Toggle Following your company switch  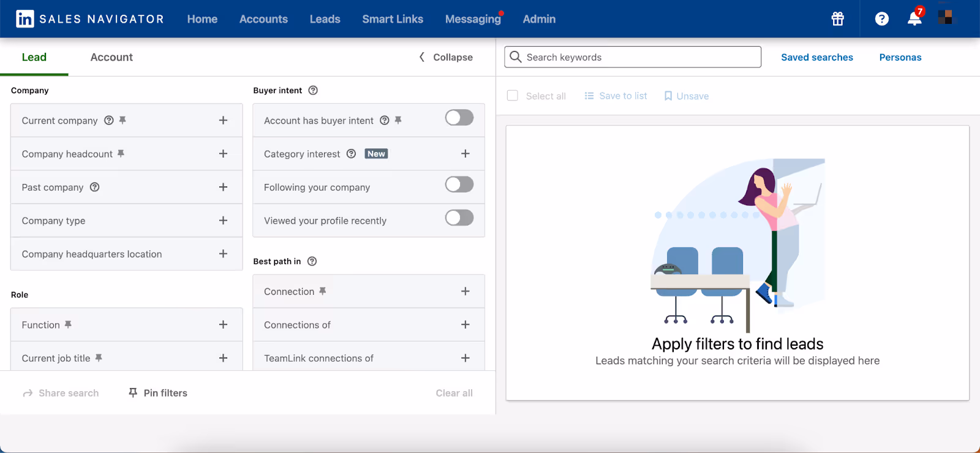459,184
